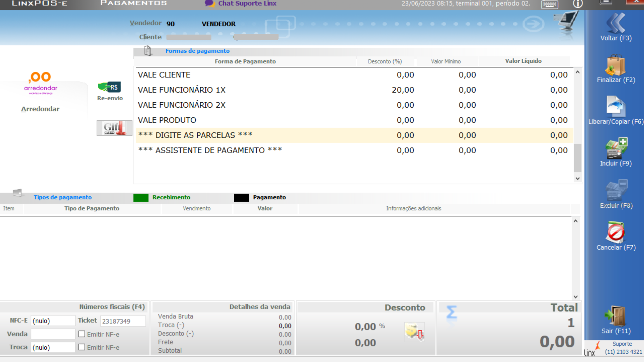The height and width of the screenshot is (362, 644).
Task: Click the green Recebimento color swatch
Action: (141, 198)
